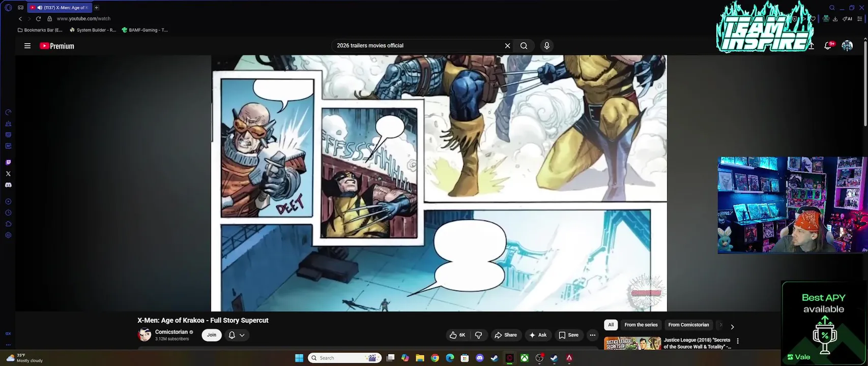Screen dimensions: 868x366
Task: Click the Windows taskbar Search box
Action: tap(345, 358)
